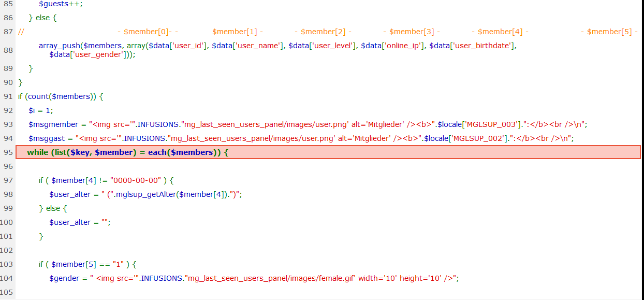Click line number 97 in gutter
The width and height of the screenshot is (644, 300).
coord(8,180)
